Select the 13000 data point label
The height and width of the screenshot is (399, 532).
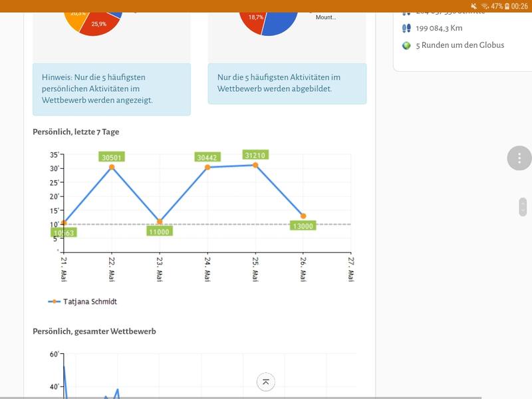pyautogui.click(x=303, y=225)
